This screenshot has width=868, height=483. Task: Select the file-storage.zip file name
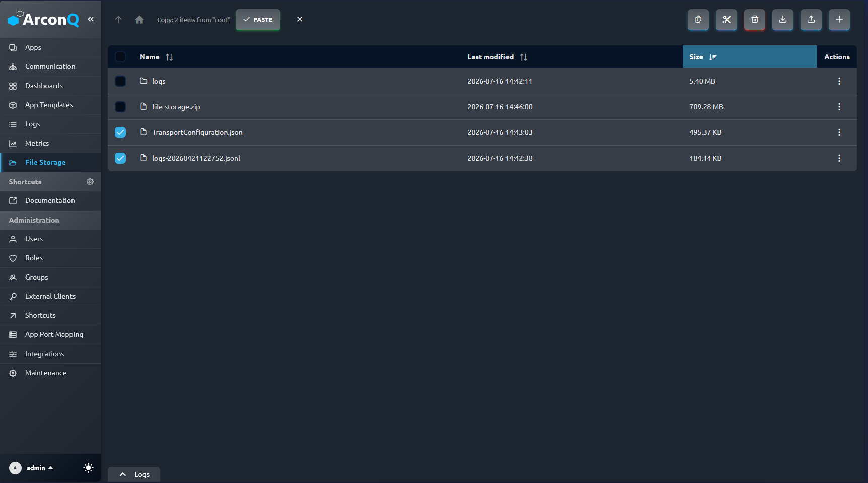coord(176,107)
